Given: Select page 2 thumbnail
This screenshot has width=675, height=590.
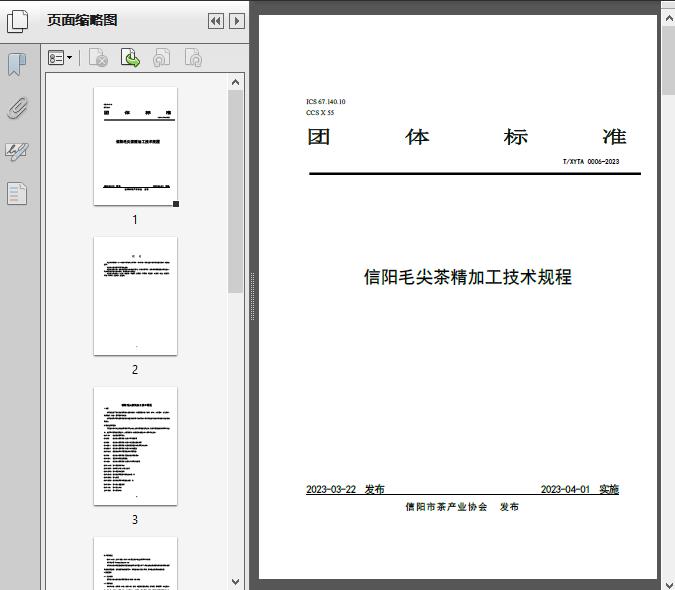Looking at the screenshot, I should [135, 296].
